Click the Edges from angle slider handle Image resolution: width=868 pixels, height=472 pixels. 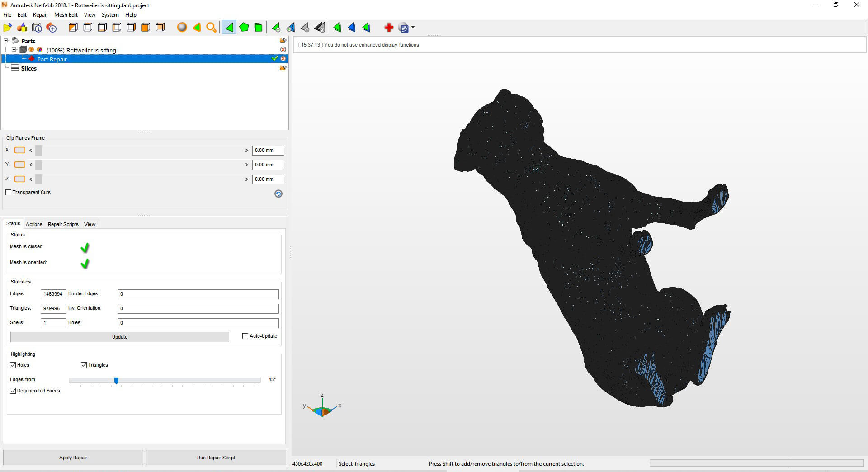click(x=116, y=381)
